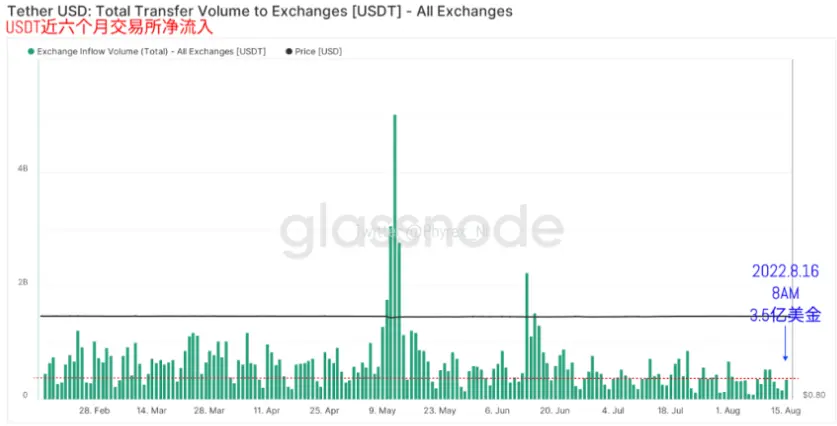Screen dimensions: 837x426
Task: Click the red Chinese subtitle text
Action: point(109,28)
